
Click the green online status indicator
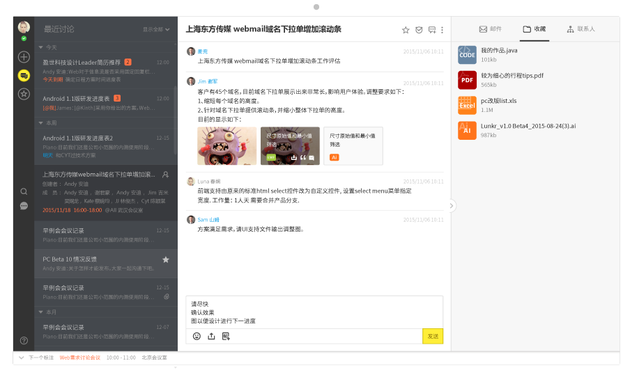24,39
